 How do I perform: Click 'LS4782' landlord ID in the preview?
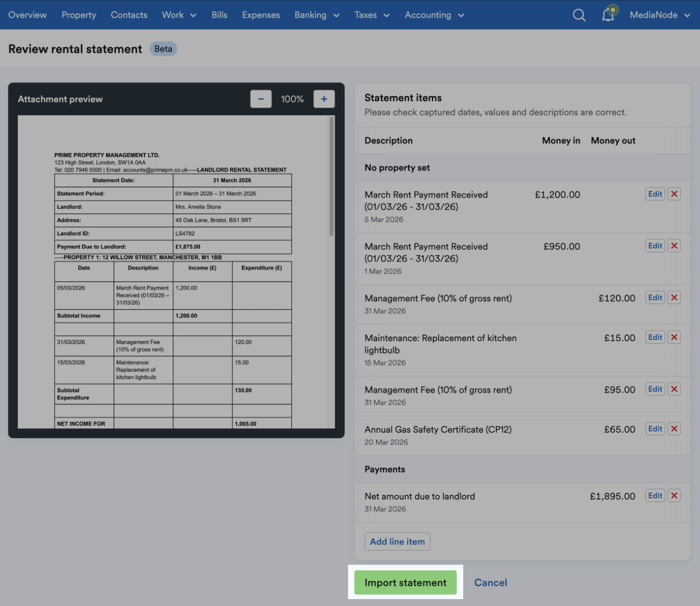pos(185,234)
